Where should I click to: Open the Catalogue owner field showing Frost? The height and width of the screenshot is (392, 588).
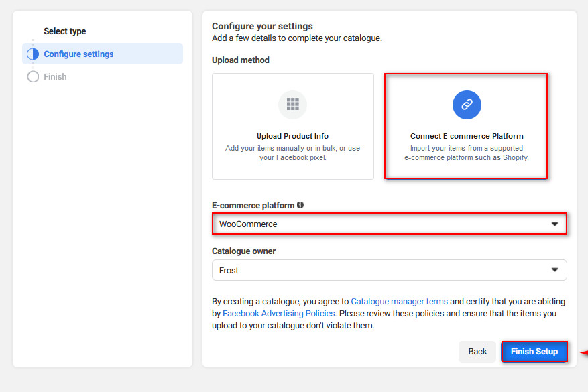coord(382,270)
